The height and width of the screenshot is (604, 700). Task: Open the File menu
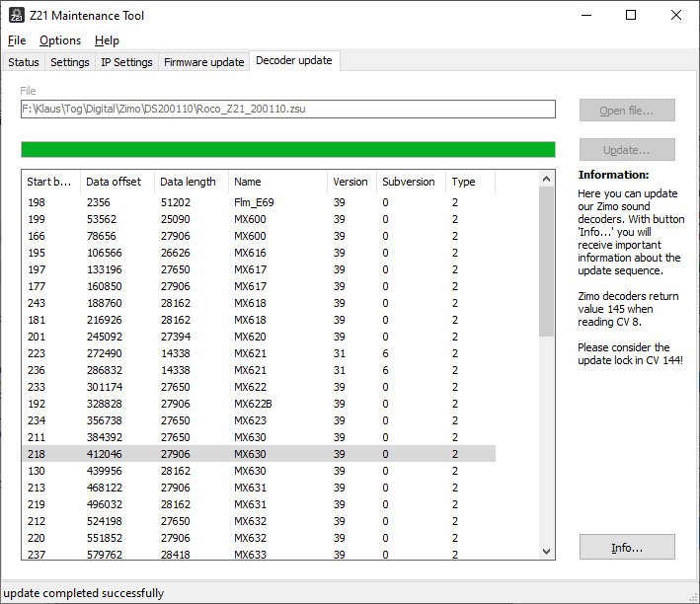coord(17,40)
